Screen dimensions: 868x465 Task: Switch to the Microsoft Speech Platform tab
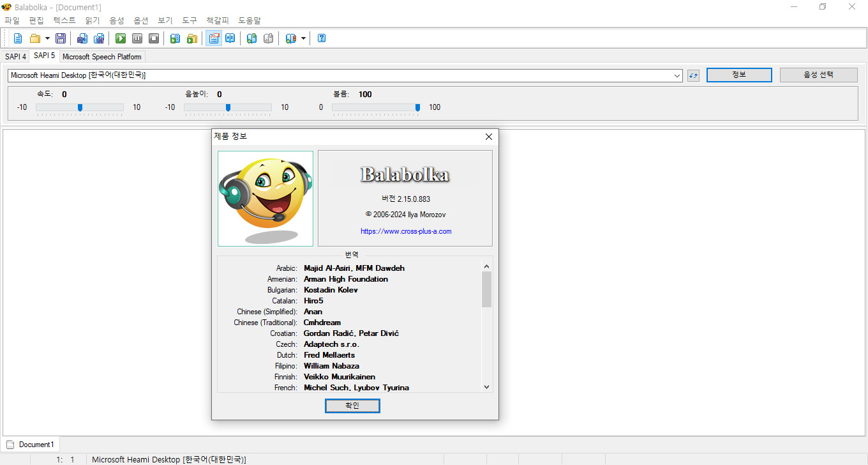tap(102, 57)
